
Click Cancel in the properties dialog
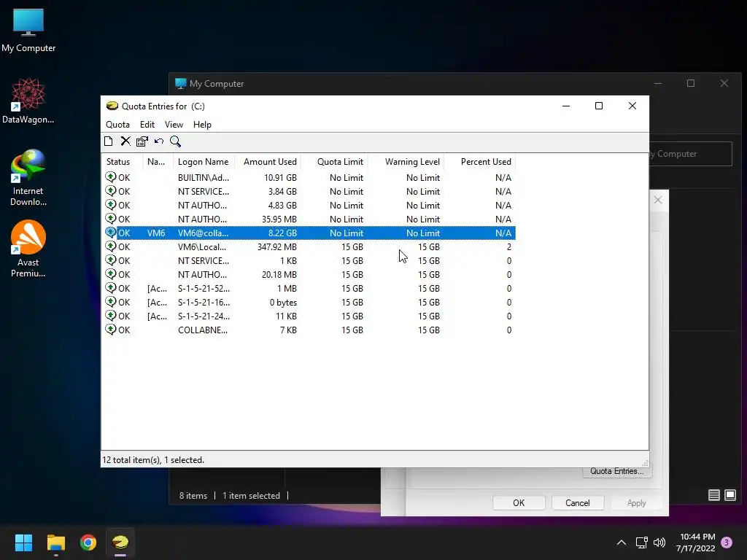[x=578, y=503]
